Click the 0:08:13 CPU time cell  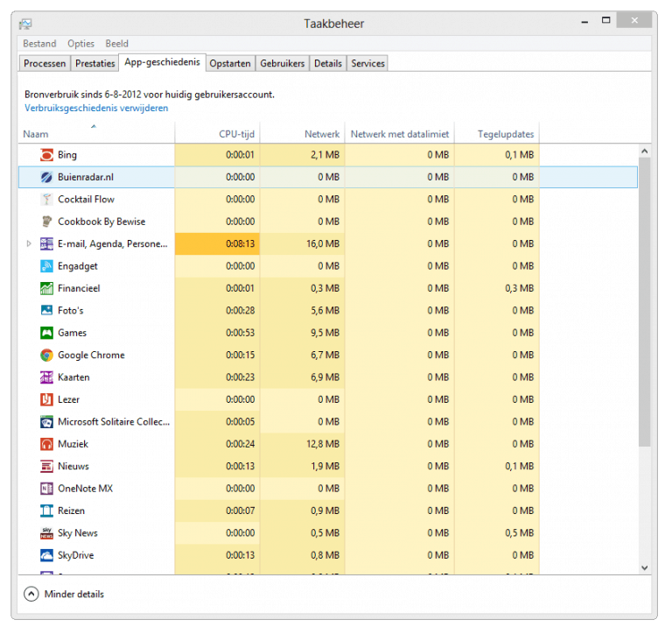[217, 244]
